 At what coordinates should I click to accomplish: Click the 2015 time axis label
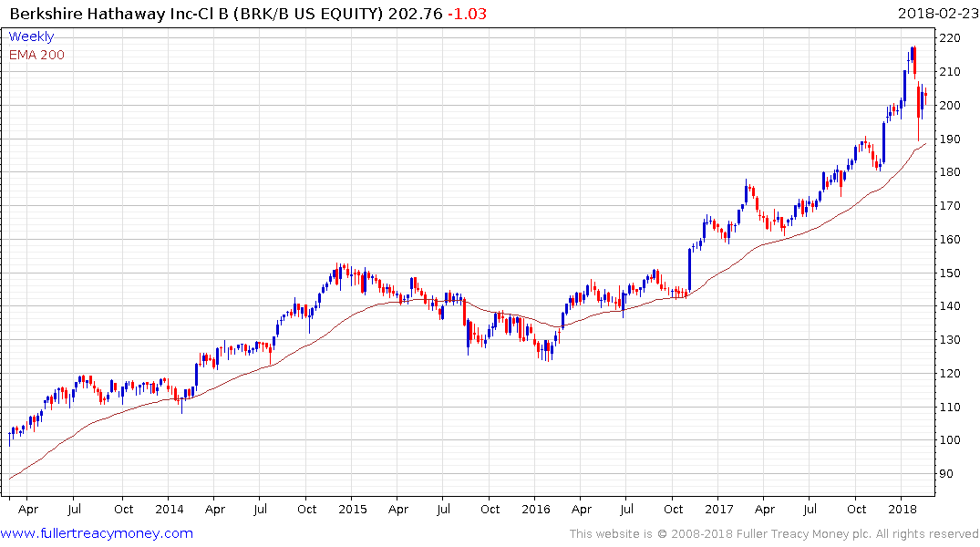(353, 509)
